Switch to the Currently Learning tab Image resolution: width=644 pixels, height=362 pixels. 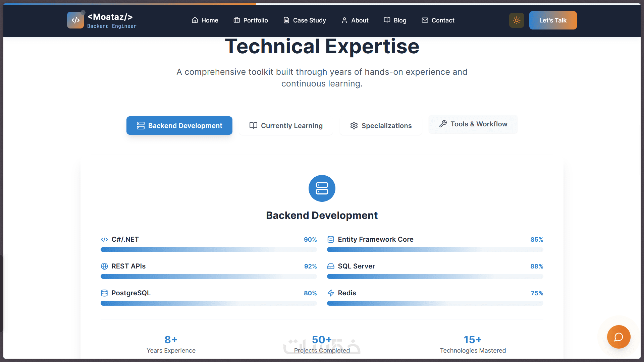286,126
